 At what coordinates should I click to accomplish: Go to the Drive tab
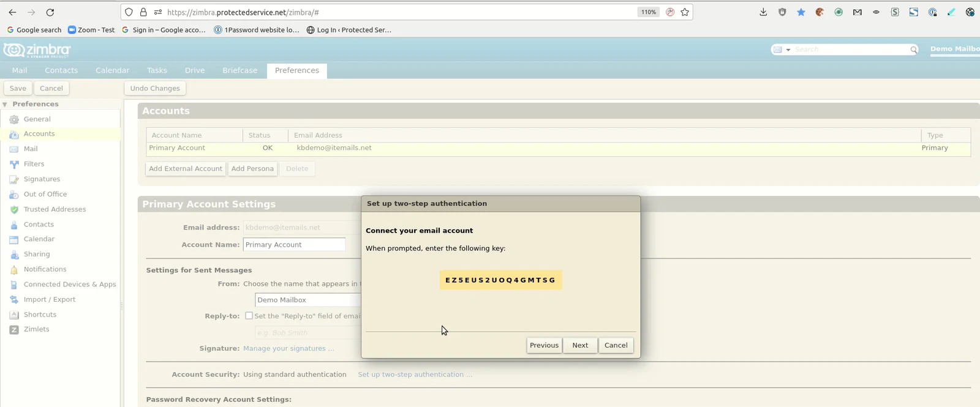[x=195, y=70]
